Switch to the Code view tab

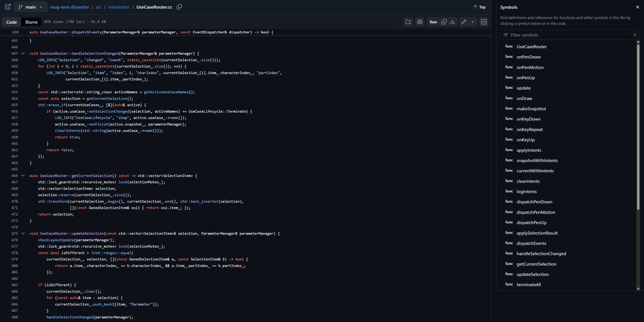click(x=12, y=22)
